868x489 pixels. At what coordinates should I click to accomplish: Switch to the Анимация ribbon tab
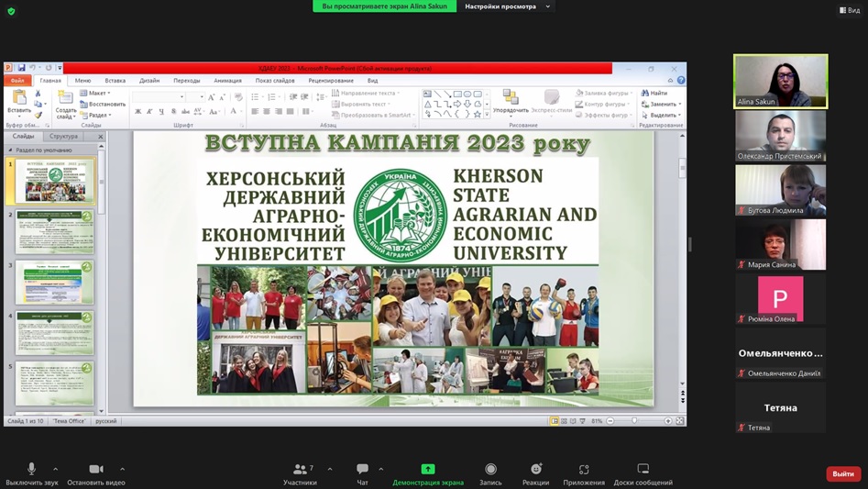(x=227, y=81)
